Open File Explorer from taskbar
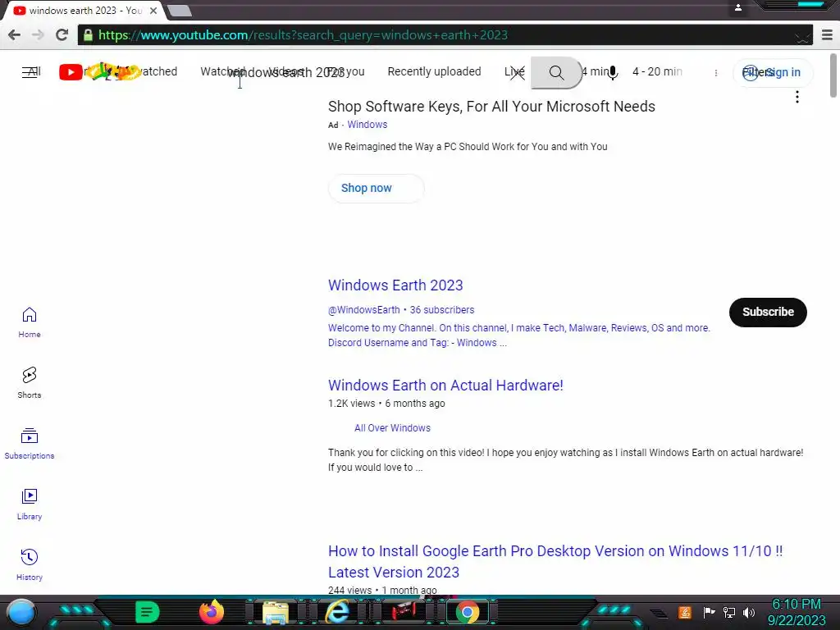The height and width of the screenshot is (630, 840). tap(276, 613)
